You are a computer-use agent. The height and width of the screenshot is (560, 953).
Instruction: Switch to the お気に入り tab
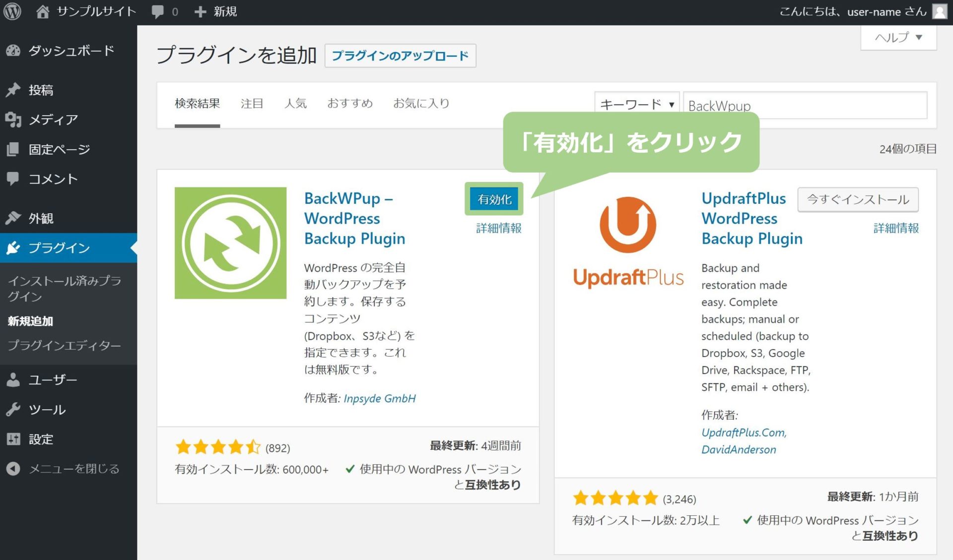click(421, 103)
